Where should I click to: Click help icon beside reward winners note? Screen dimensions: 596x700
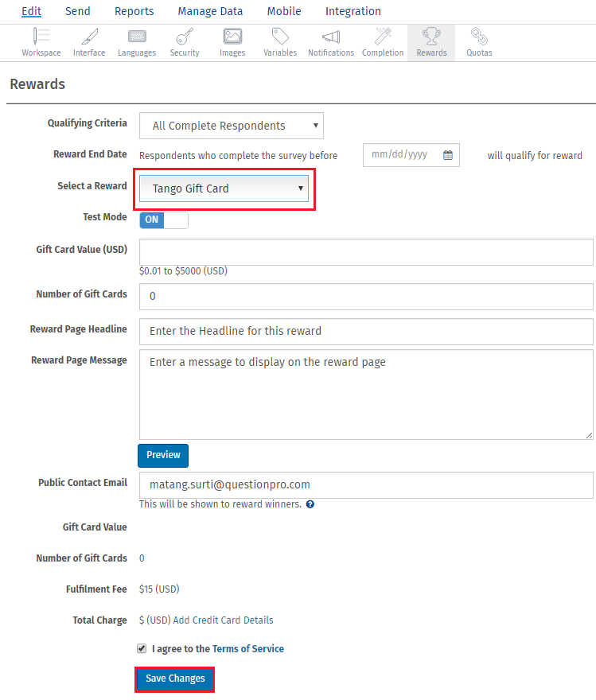coord(310,504)
